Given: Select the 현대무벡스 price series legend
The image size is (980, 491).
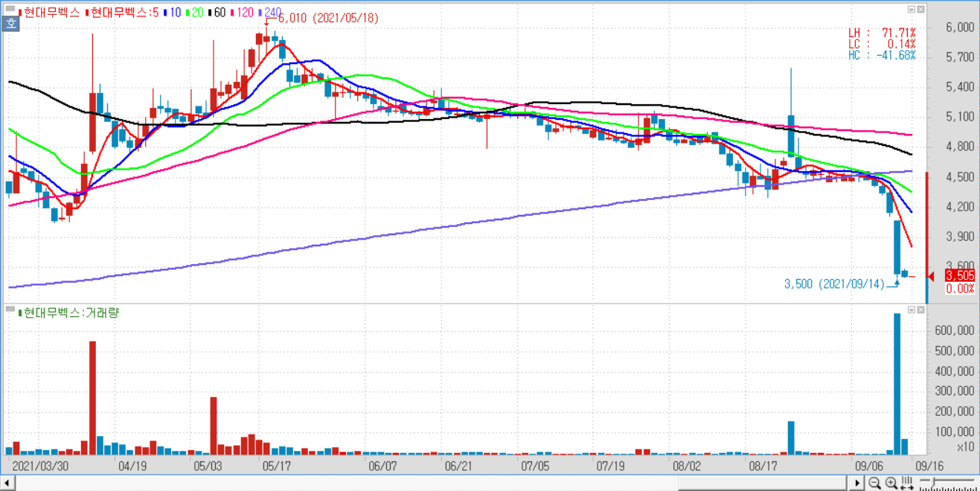Looking at the screenshot, I should (x=49, y=13).
